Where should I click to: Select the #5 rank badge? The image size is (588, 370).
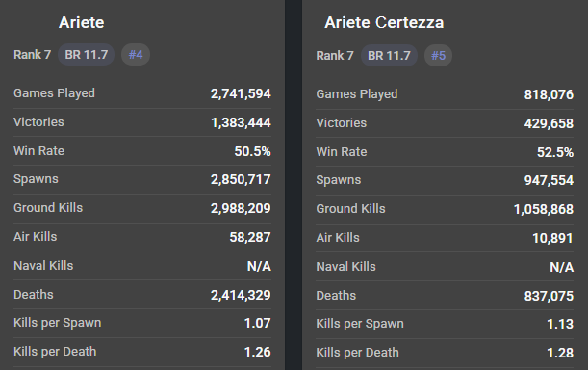pos(438,55)
